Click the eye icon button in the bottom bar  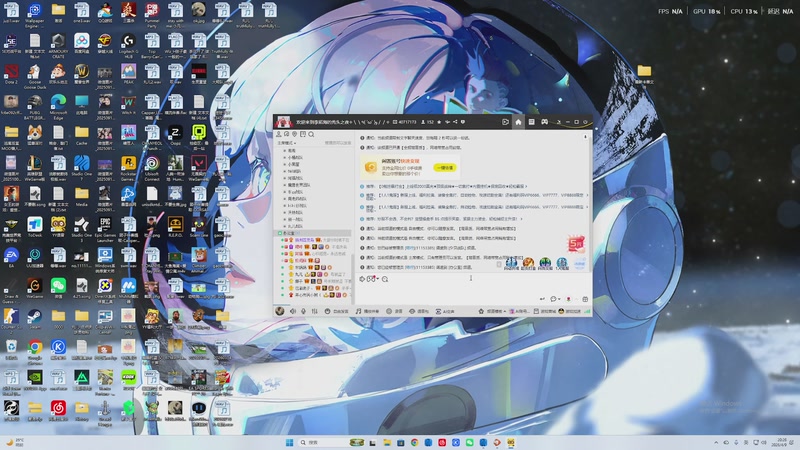[x=419, y=311]
